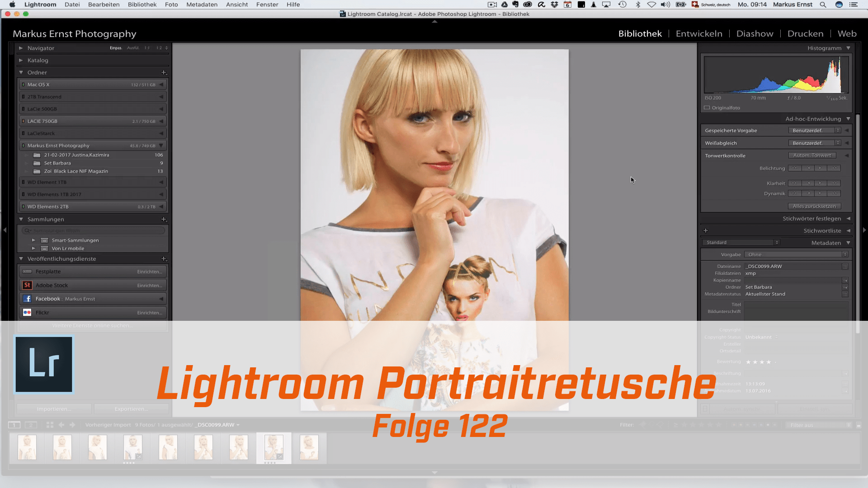Open the Weißabgleich dropdown
This screenshot has width=868, height=488.
click(x=815, y=143)
